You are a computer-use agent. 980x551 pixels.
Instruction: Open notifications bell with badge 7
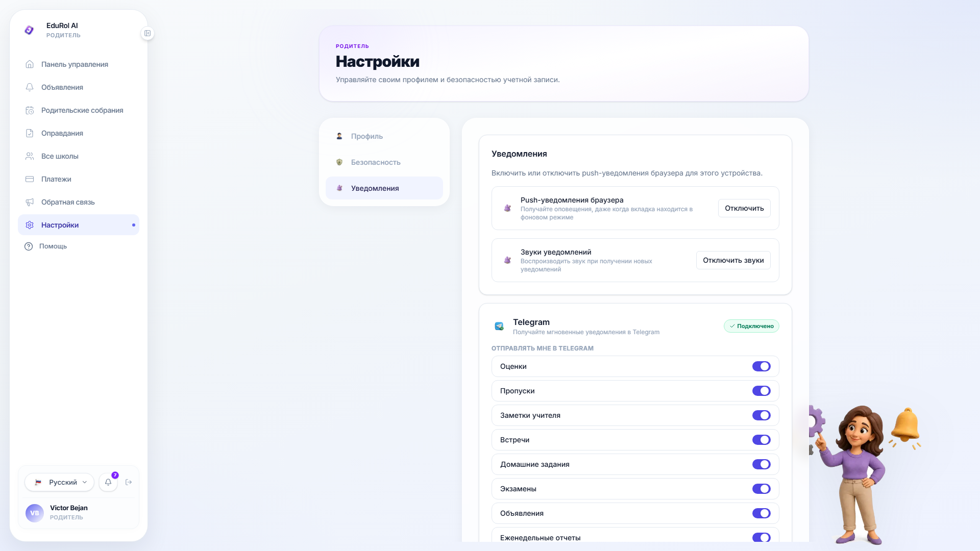point(108,482)
